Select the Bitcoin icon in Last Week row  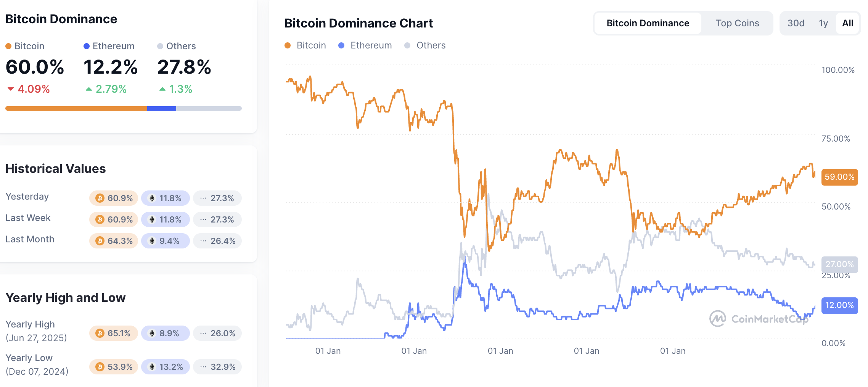pyautogui.click(x=100, y=219)
